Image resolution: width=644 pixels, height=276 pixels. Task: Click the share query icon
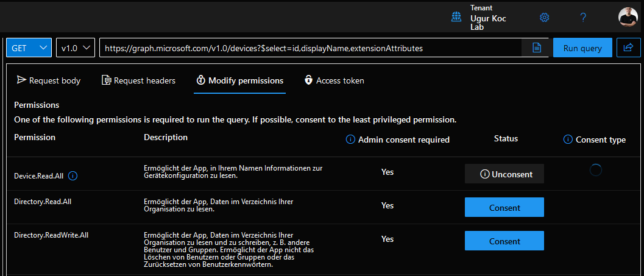(628, 48)
